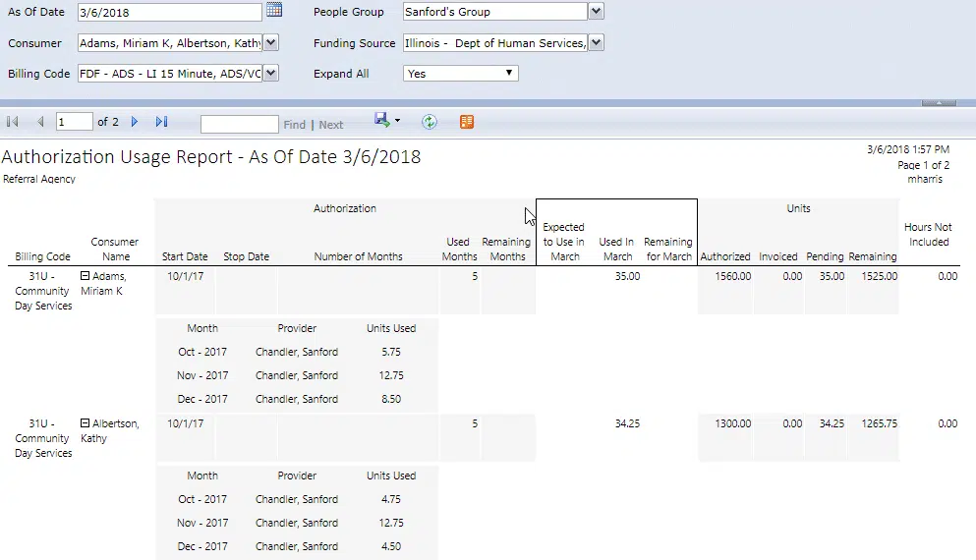The image size is (976, 560).
Task: Click Expected to Use in March header
Action: 564,242
